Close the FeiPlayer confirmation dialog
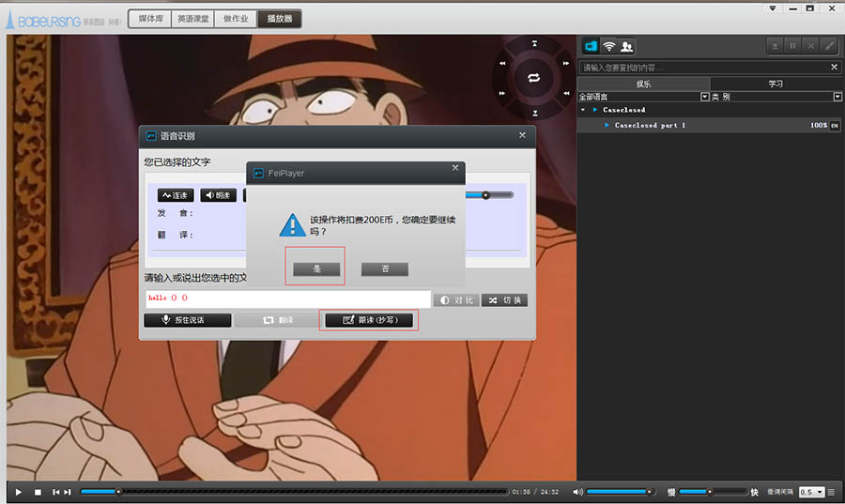 click(455, 168)
